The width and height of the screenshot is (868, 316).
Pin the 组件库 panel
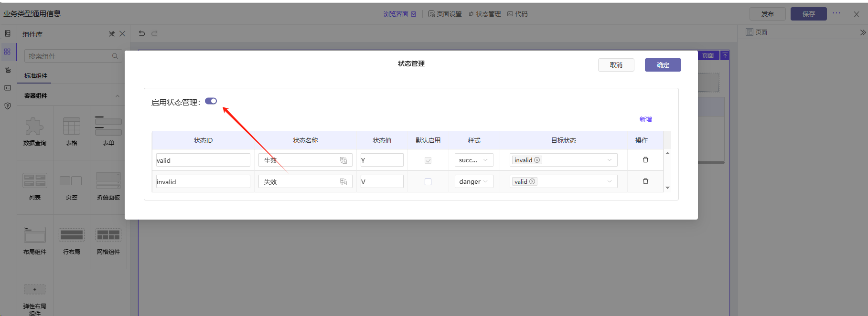[x=112, y=34]
